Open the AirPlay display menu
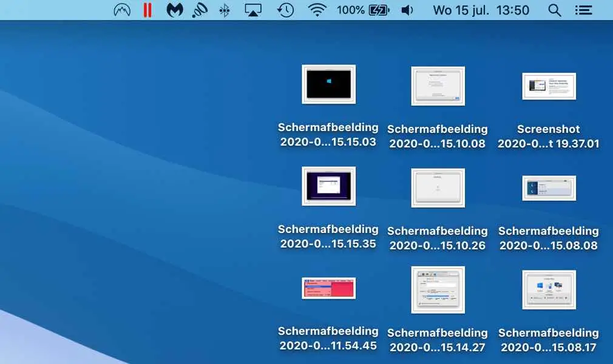 click(x=253, y=10)
